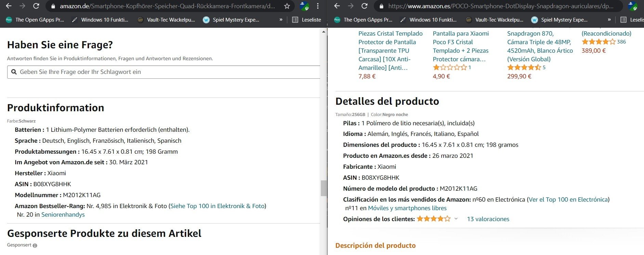Screen dimensions: 644x255
Task: Open 'Móviles y smartphones libres' category link
Action: pyautogui.click(x=407, y=208)
